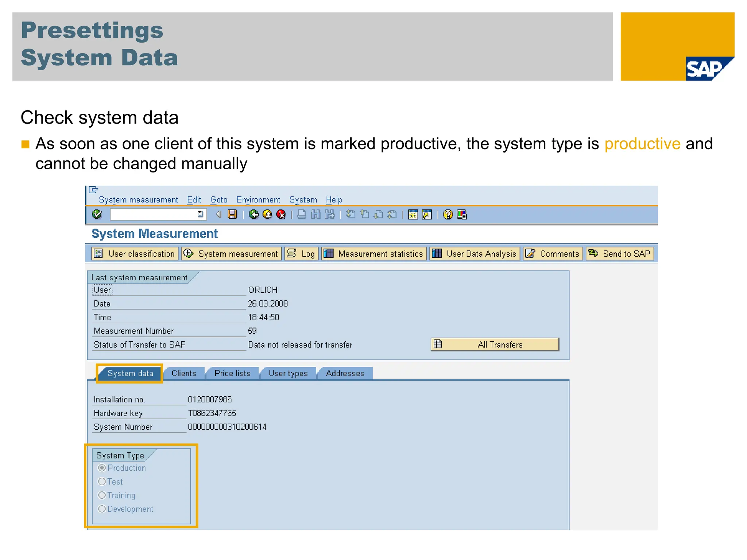Click the Find Next binoculars-plus icon

[x=330, y=214]
